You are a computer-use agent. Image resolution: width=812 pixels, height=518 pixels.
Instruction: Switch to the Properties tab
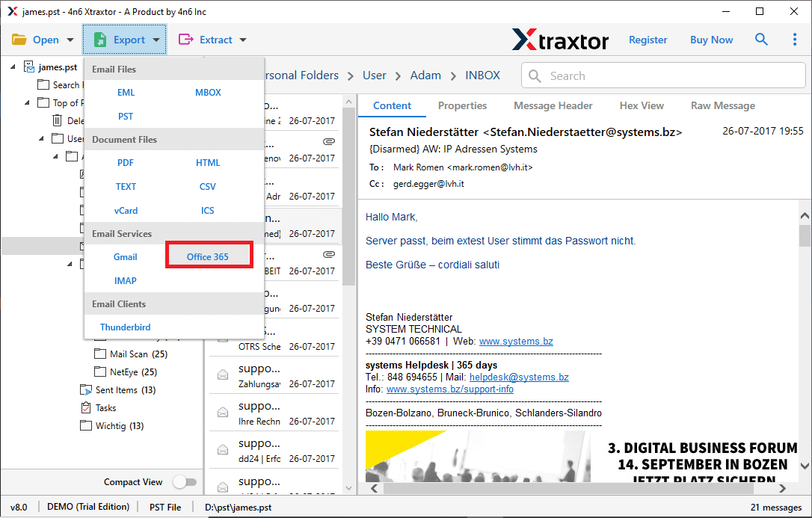[462, 105]
